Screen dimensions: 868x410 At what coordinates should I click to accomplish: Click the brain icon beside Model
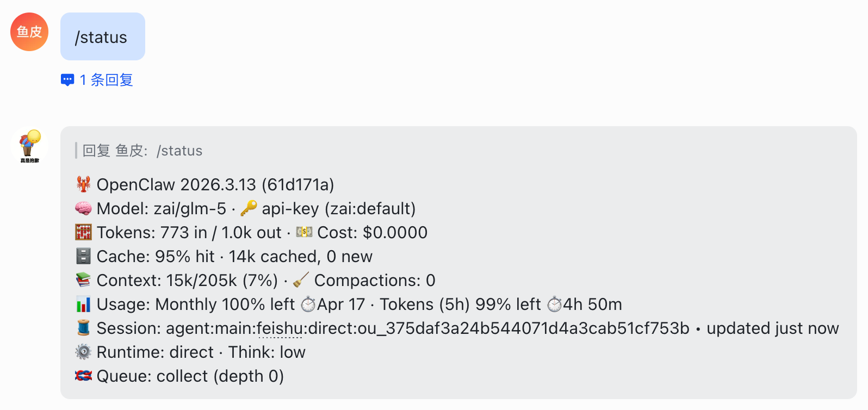83,208
